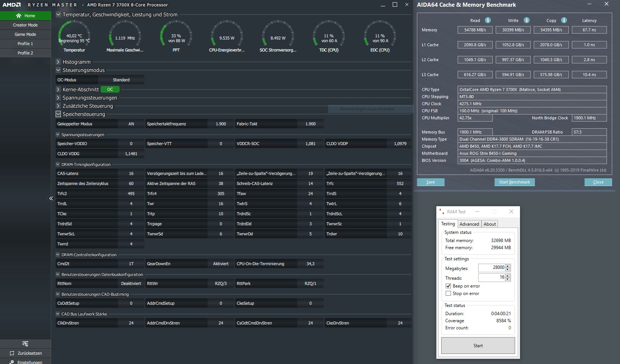Click the CAS-Latenz value 16
Image resolution: width=620 pixels, height=364 pixels.
point(131,173)
